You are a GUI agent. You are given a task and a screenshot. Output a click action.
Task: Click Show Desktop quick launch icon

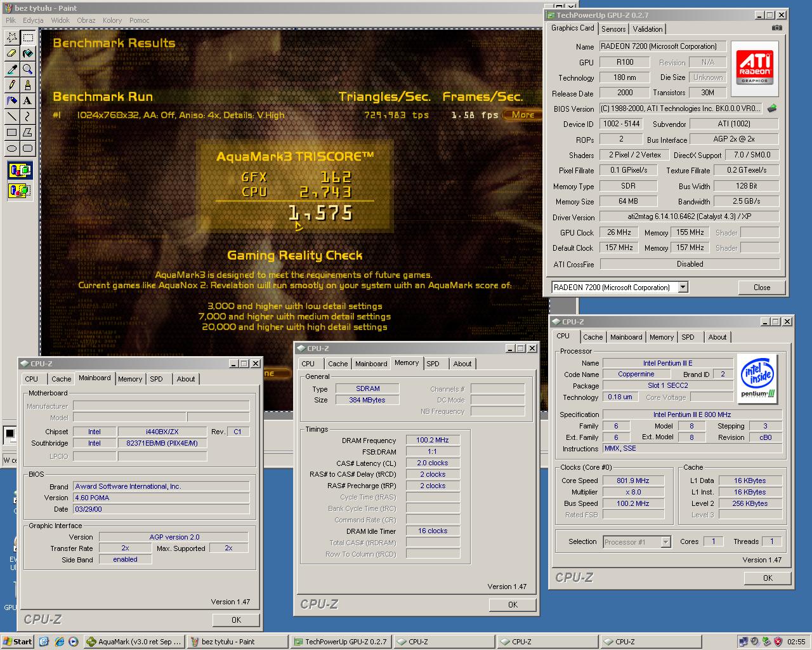[x=44, y=642]
